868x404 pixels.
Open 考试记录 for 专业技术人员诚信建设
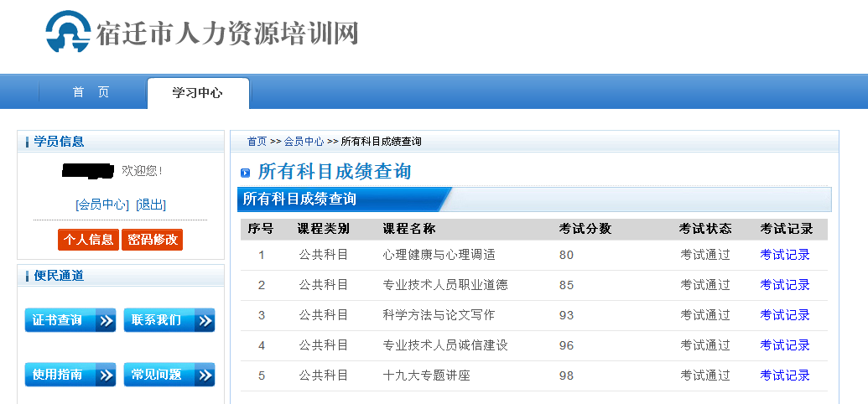coord(785,345)
